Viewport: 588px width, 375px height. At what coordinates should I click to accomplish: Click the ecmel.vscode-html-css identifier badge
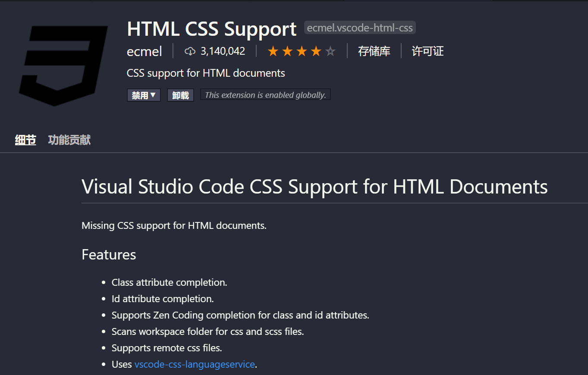point(360,28)
